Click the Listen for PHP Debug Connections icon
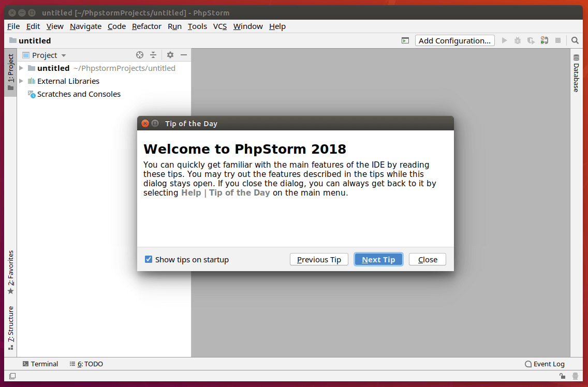Viewport: 588px width, 387px height. point(544,40)
